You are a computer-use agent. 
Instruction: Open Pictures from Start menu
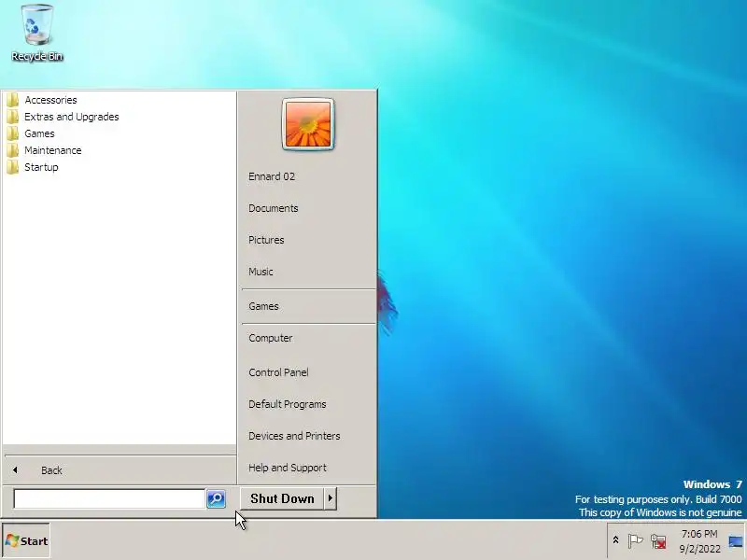click(x=266, y=240)
